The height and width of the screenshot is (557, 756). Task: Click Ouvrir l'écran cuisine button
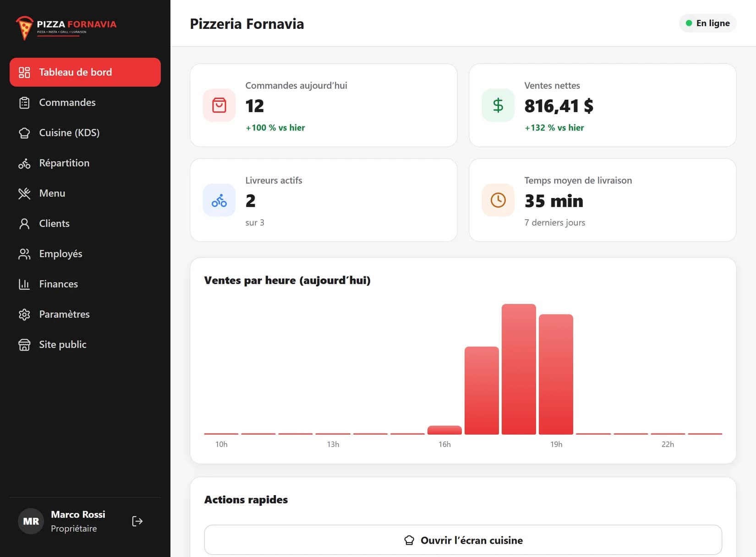pos(463,540)
